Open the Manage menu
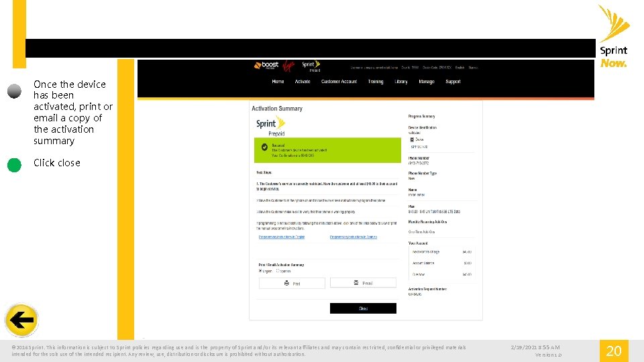Screen dimensions: 644x362 click(427, 82)
